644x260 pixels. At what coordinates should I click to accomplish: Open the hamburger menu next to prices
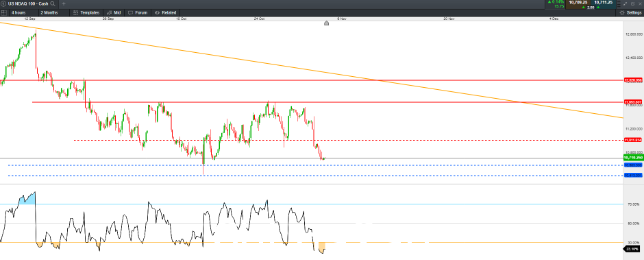[x=619, y=3]
